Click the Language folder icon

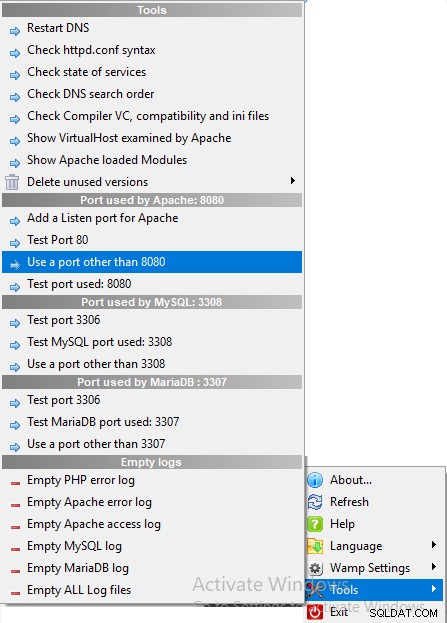tap(315, 546)
